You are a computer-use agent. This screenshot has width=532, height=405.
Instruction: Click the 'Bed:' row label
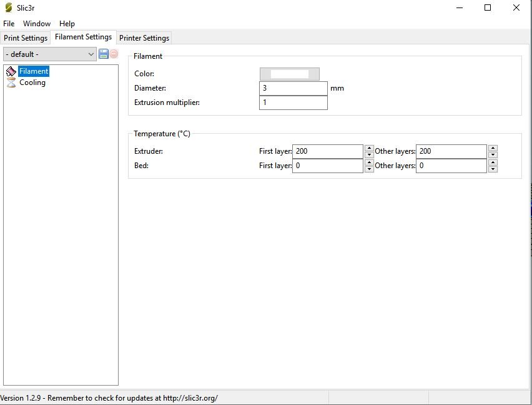click(x=141, y=166)
